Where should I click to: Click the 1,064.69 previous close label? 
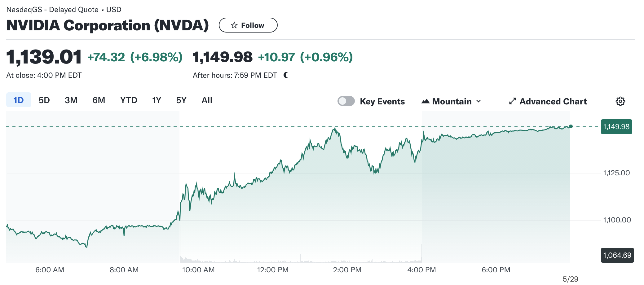pos(617,255)
